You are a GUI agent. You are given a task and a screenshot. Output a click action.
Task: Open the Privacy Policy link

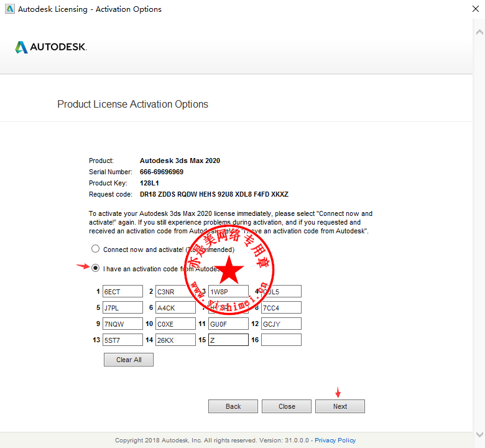(x=335, y=441)
